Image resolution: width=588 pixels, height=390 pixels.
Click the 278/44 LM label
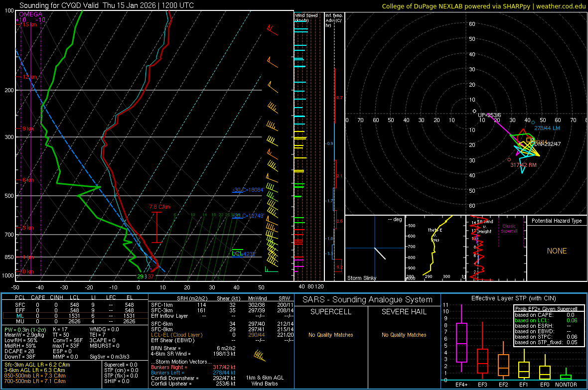tap(547, 128)
